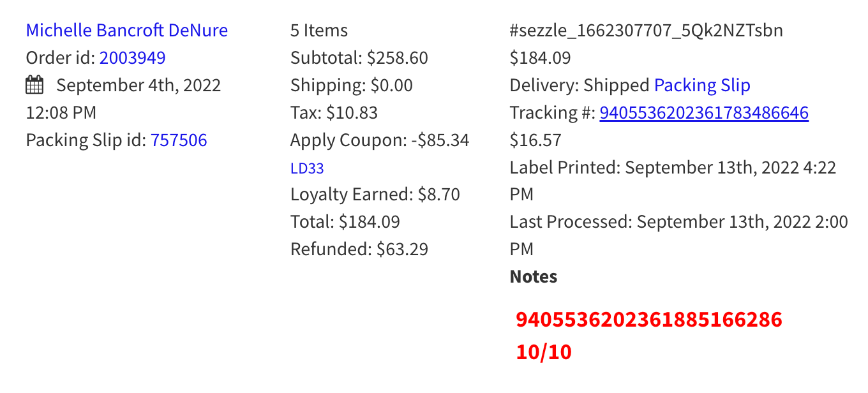This screenshot has height=393, width=868.
Task: Click the September 4th, 2022 order date
Action: [138, 85]
